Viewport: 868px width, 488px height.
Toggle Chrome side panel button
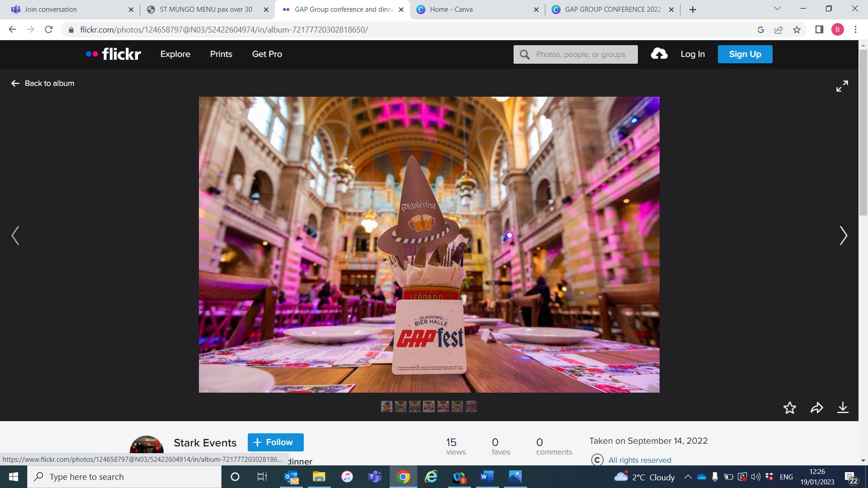819,30
